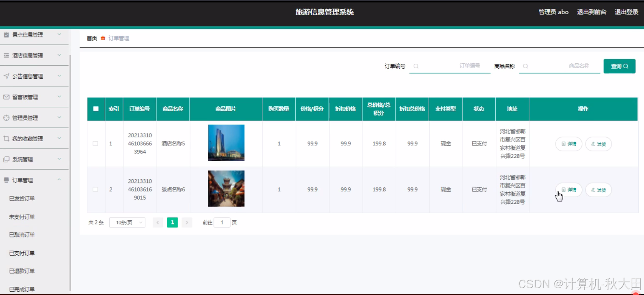This screenshot has height=295, width=644.
Task: Click the 留言板管理 envelope icon
Action: point(6,97)
